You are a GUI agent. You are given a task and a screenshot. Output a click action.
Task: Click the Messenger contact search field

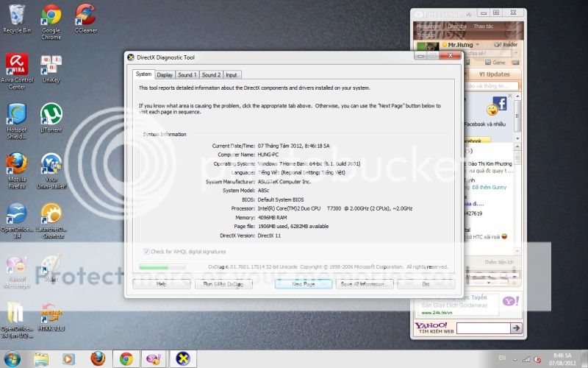point(492,86)
